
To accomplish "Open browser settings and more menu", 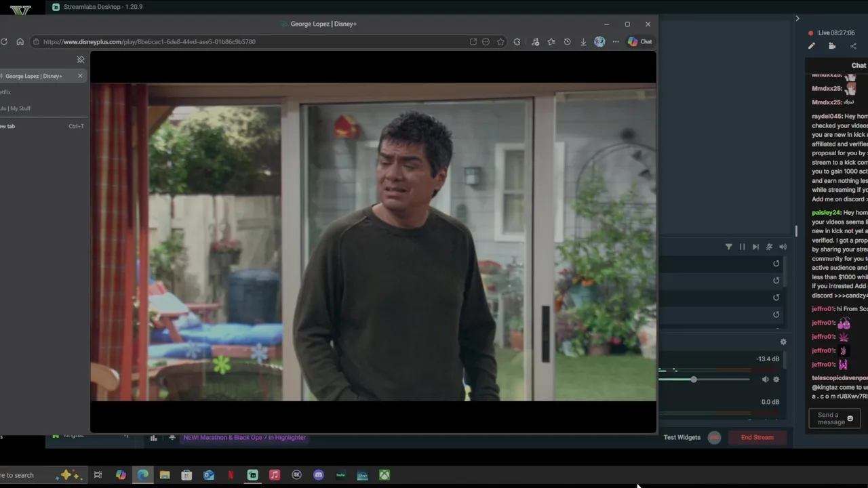I will pyautogui.click(x=616, y=41).
